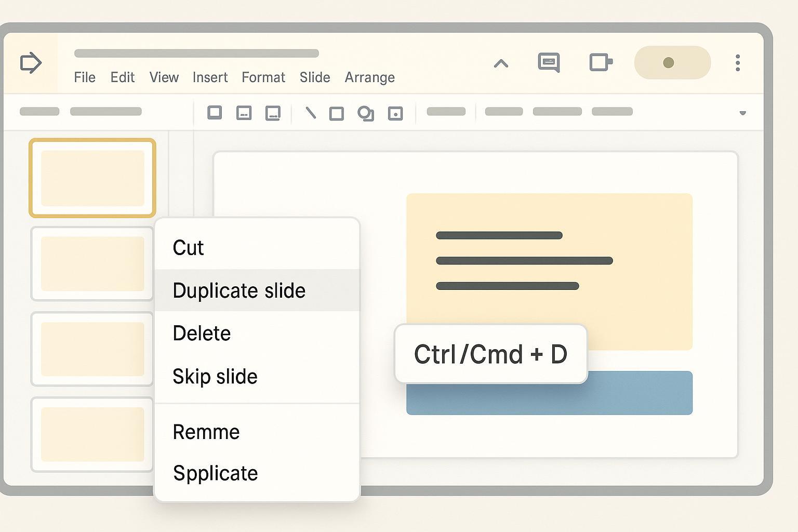Open the Arrange menu
This screenshot has width=798, height=532.
tap(369, 77)
